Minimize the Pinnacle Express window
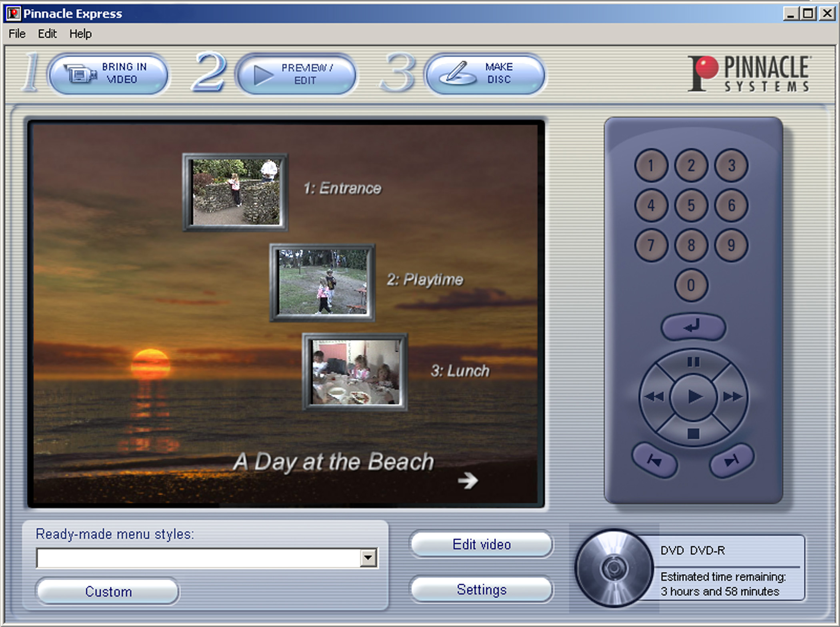This screenshot has height=627, width=840. (x=790, y=14)
